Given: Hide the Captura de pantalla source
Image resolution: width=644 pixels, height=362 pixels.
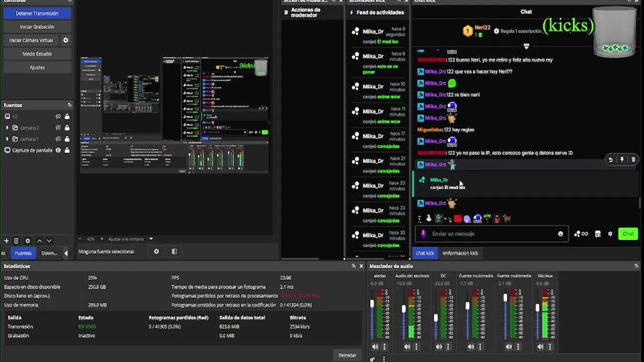Looking at the screenshot, I should click(x=58, y=150).
